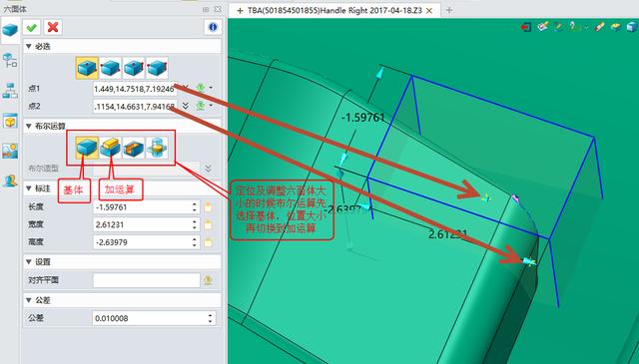Switch to the Handle Right document tab
Image resolution: width=639 pixels, height=364 pixels.
tap(334, 11)
